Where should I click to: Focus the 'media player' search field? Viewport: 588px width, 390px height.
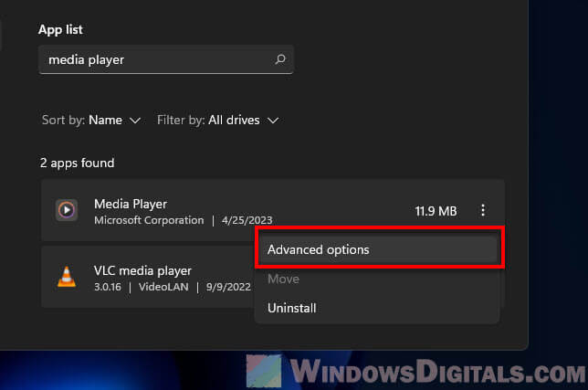165,59
